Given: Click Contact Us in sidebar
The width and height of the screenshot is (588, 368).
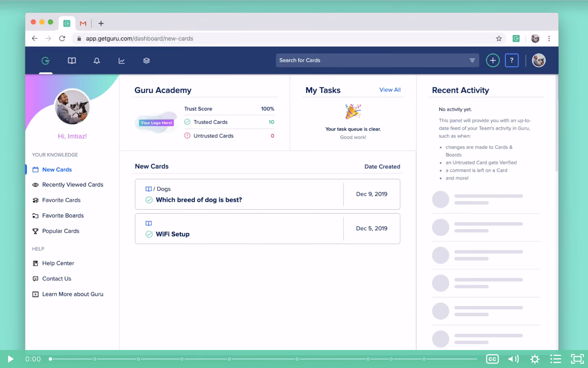Looking at the screenshot, I should coord(57,279).
